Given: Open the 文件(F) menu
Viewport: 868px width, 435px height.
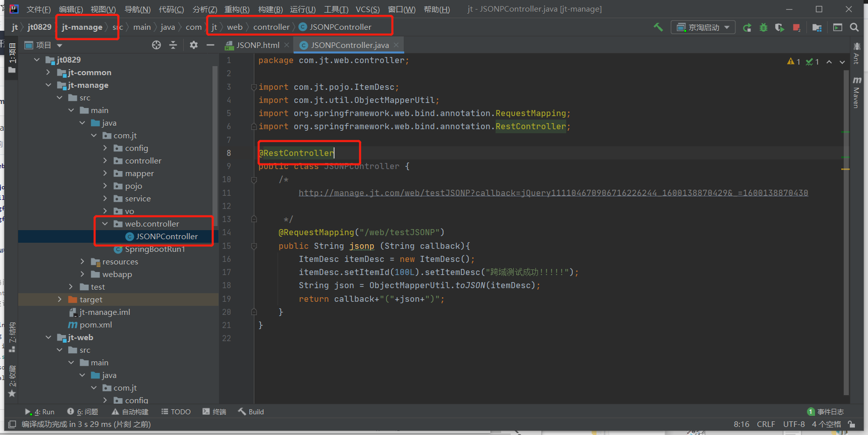Looking at the screenshot, I should pos(38,9).
